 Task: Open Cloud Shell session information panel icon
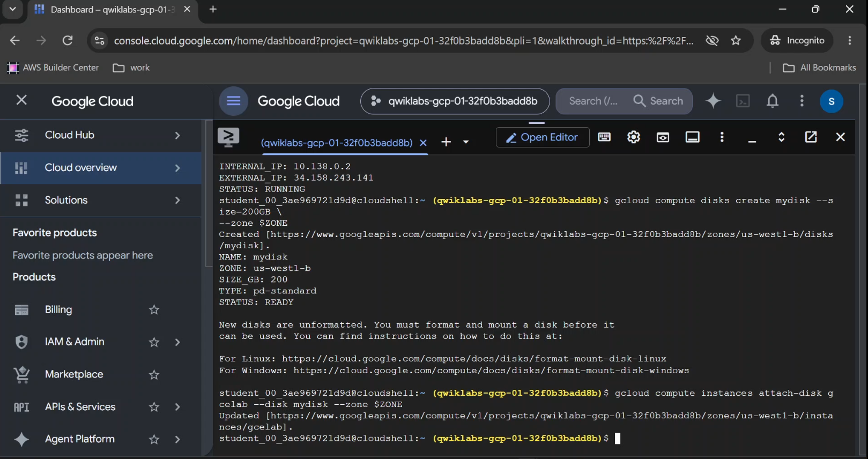[693, 137]
